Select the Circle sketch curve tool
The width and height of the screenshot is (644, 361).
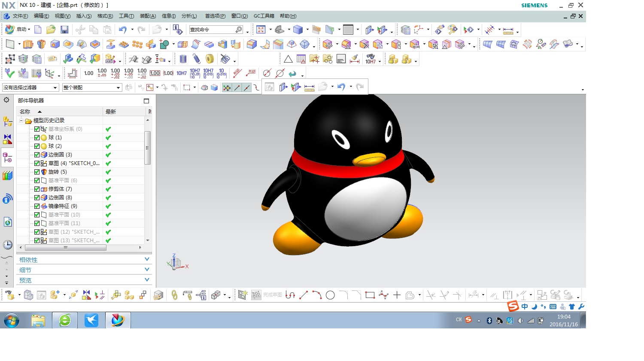[330, 295]
